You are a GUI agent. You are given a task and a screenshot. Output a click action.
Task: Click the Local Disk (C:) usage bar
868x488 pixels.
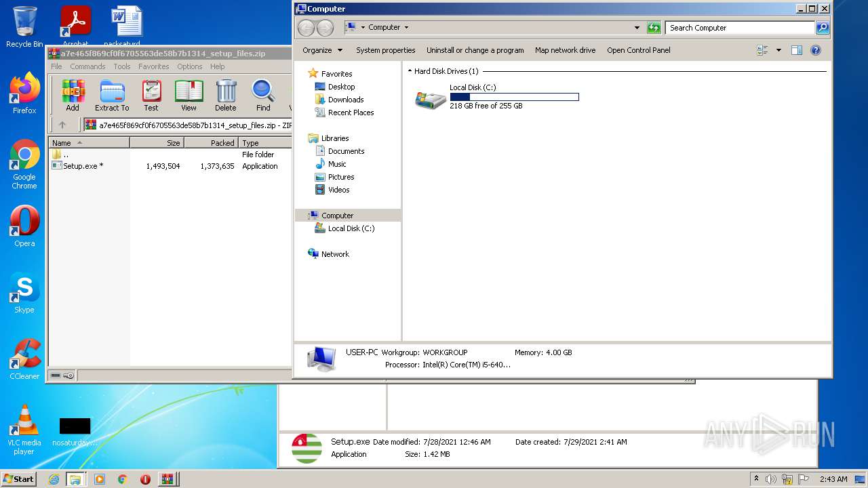tap(514, 97)
